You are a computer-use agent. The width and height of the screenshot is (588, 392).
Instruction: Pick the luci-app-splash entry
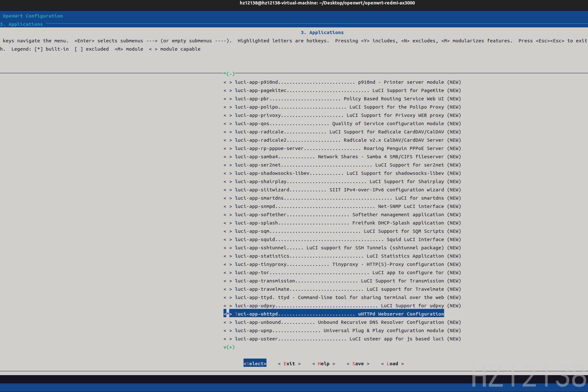click(342, 223)
